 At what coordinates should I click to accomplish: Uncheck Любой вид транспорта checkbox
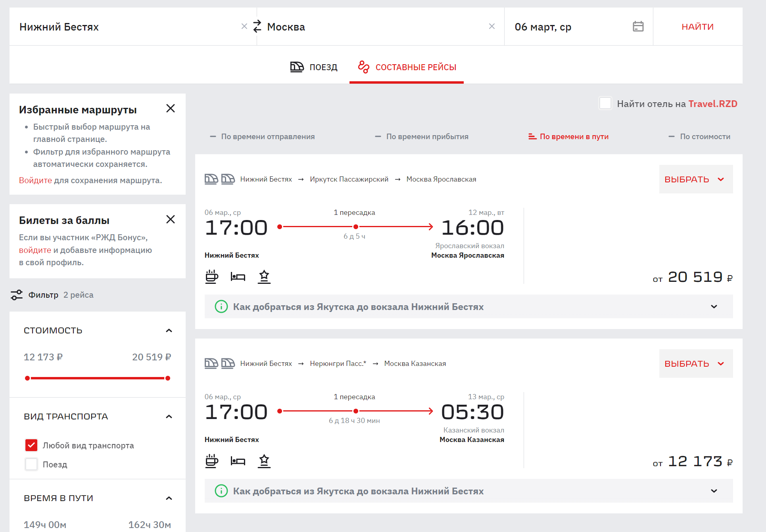tap(31, 446)
